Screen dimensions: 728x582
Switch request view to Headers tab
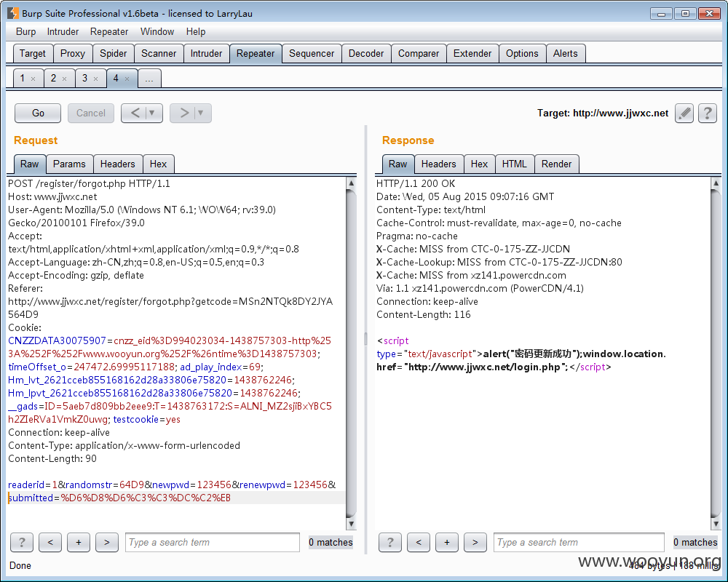[x=117, y=164]
